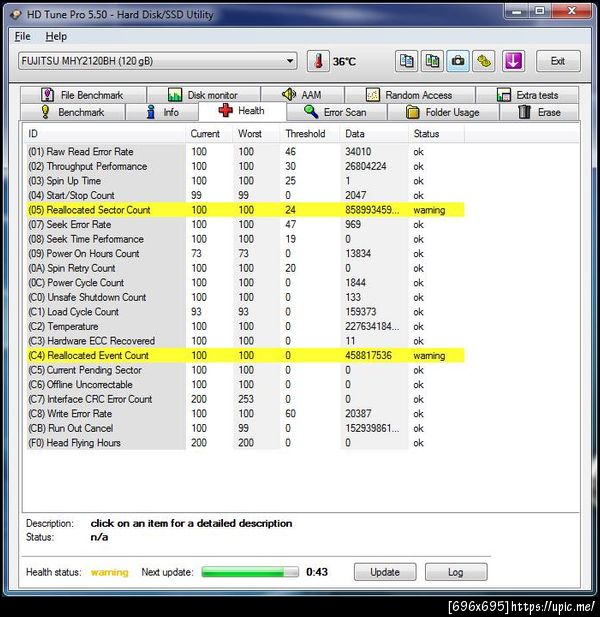Click the copy text to clipboard icon

coord(406,61)
